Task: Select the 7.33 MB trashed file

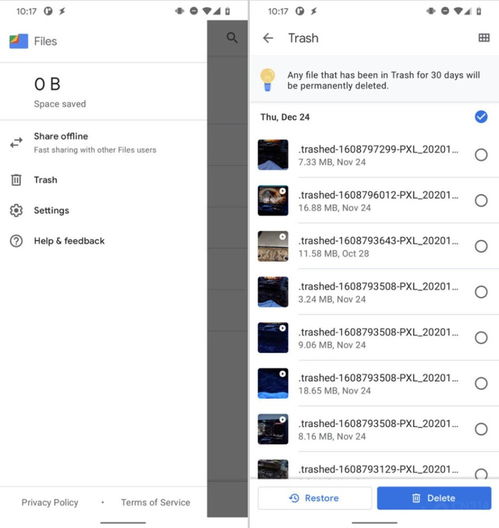Action: pos(481,155)
